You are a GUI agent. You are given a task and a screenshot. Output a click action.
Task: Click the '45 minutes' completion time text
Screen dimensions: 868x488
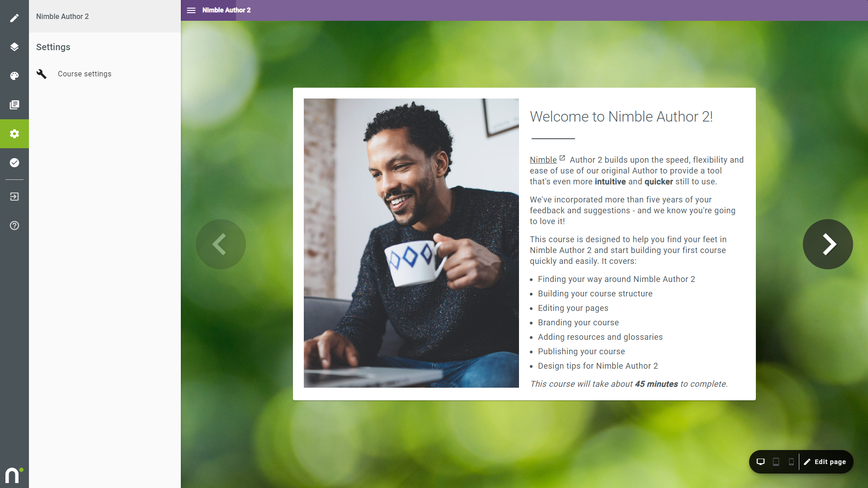point(656,384)
